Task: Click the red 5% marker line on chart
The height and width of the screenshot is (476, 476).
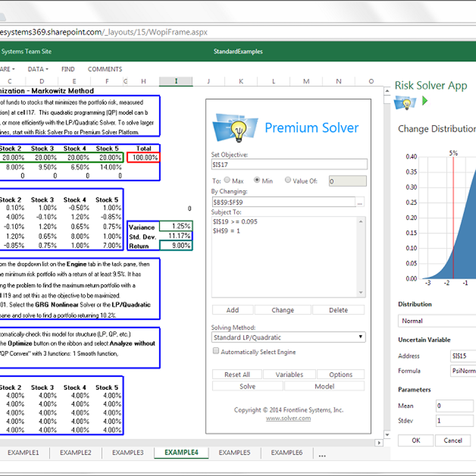Action: pos(453,217)
